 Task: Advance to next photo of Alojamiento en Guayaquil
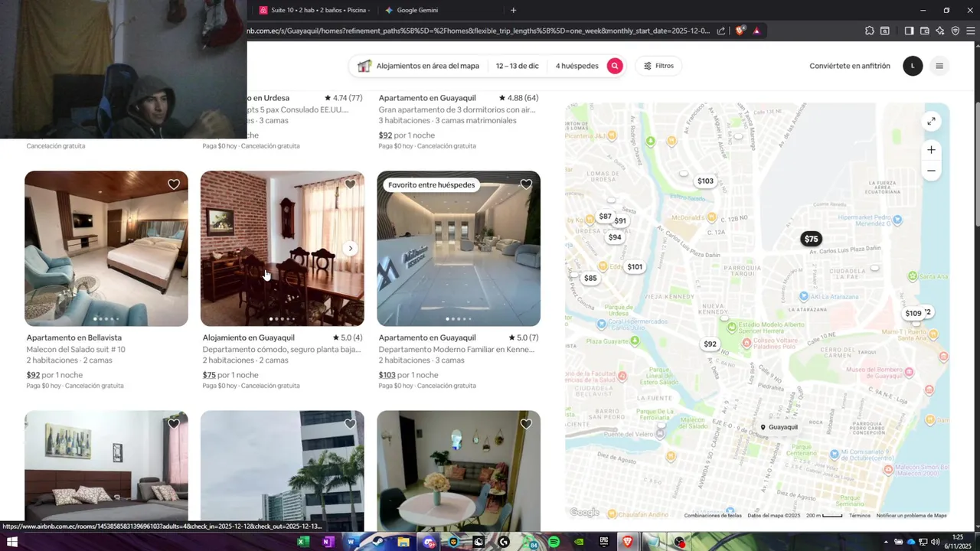(350, 249)
